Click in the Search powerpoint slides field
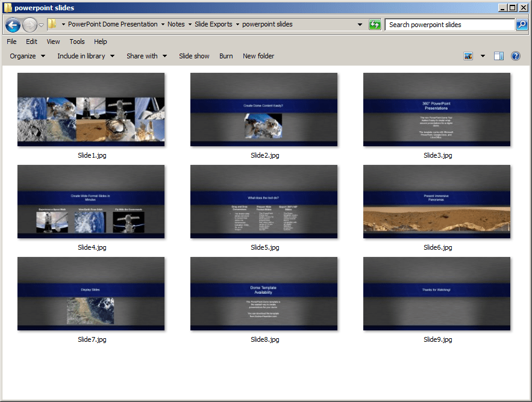This screenshot has height=402, width=532. [x=449, y=25]
